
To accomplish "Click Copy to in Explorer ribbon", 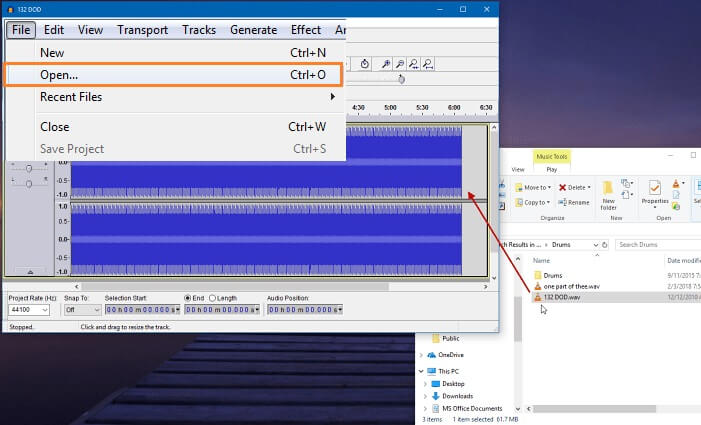I will (x=532, y=202).
